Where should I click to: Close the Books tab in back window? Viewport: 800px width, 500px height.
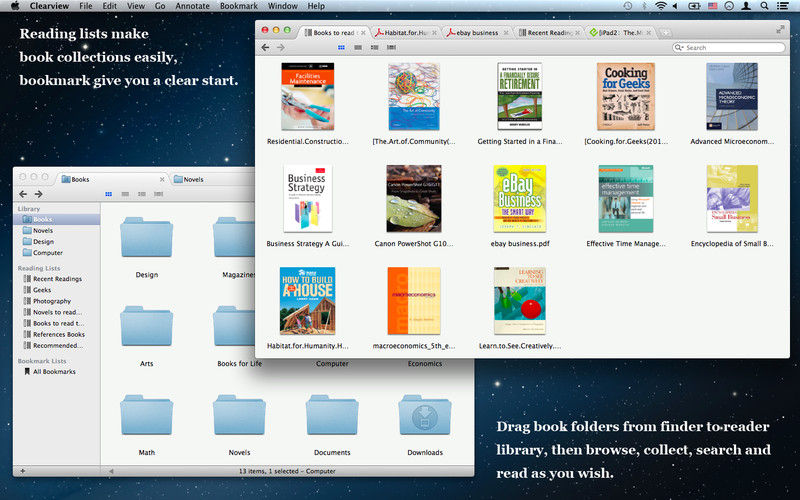[x=162, y=180]
